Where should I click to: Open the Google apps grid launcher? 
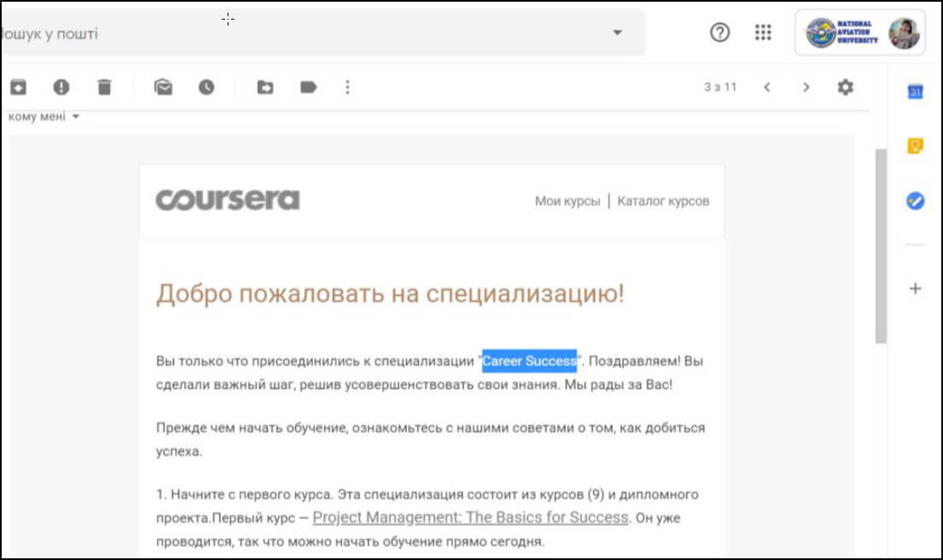click(x=763, y=32)
